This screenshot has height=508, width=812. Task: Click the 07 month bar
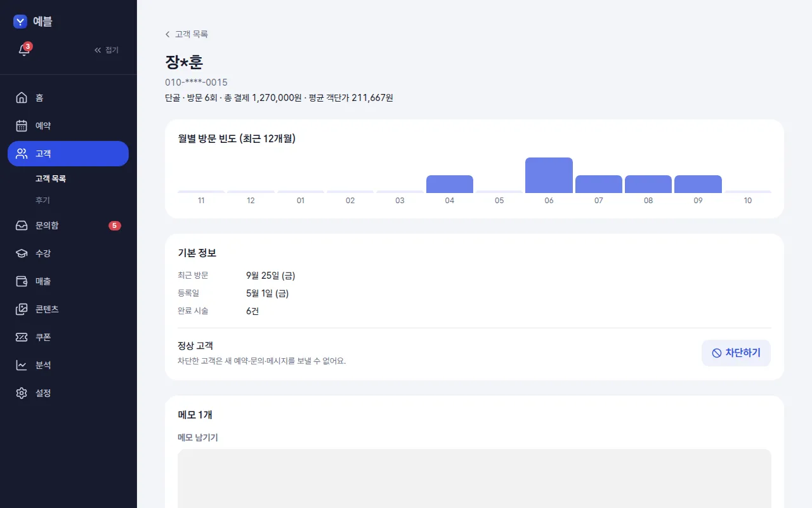(x=599, y=184)
